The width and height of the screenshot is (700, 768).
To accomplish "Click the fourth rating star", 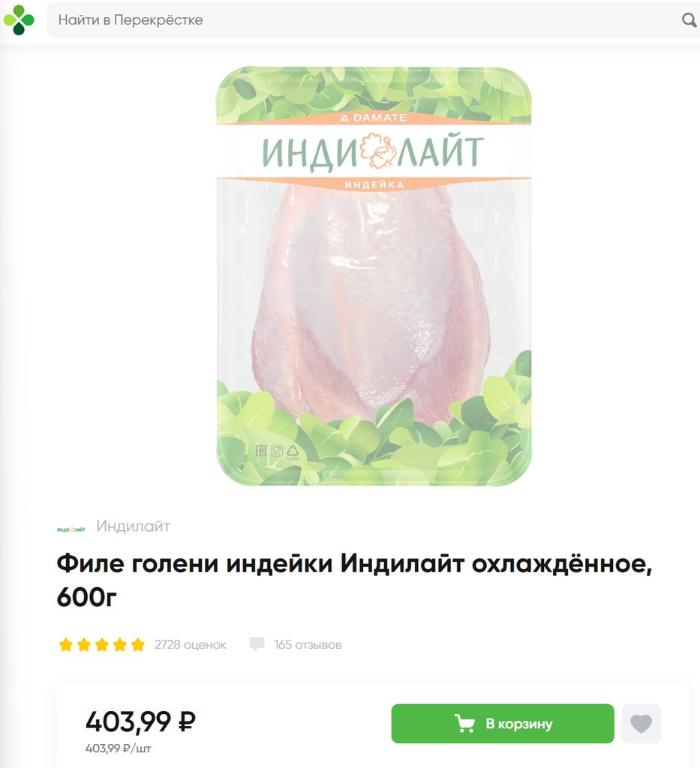I will pos(120,644).
